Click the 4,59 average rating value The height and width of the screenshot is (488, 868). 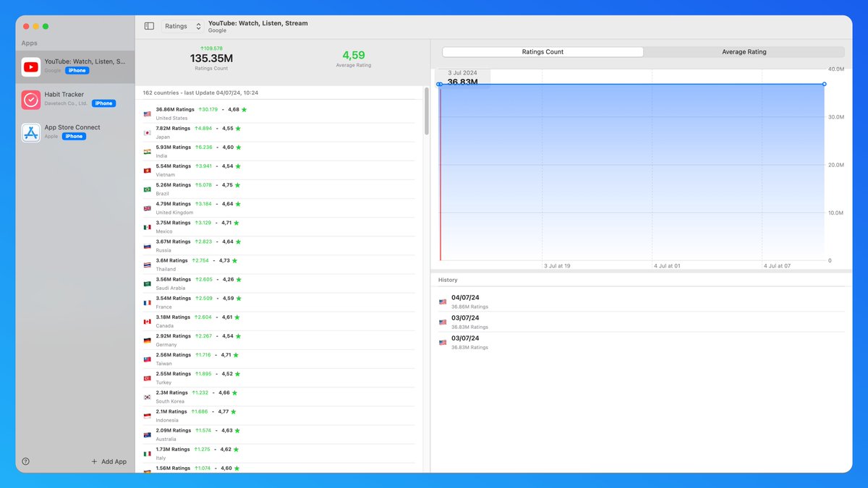(x=354, y=55)
